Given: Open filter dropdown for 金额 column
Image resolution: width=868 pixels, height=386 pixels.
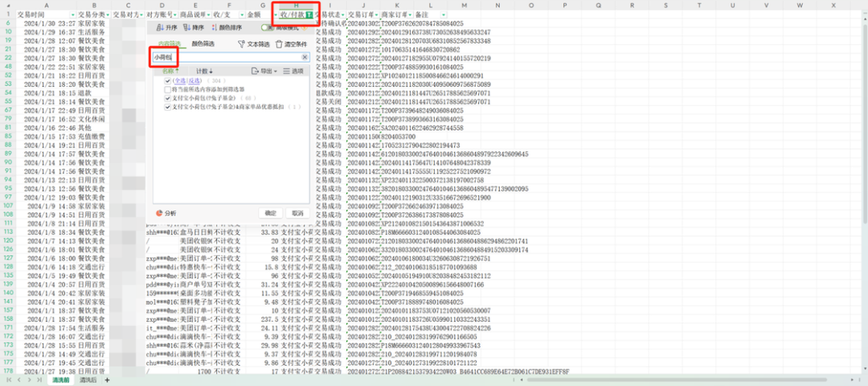Looking at the screenshot, I should coord(276,14).
